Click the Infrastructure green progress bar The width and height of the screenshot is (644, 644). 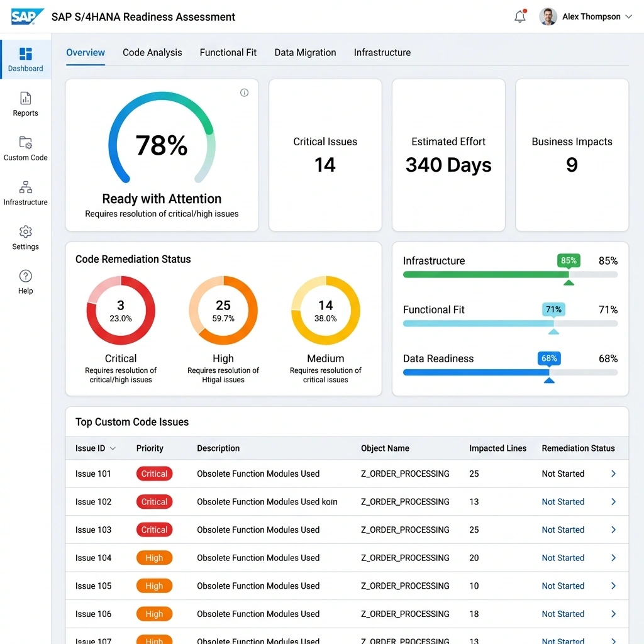click(510, 274)
